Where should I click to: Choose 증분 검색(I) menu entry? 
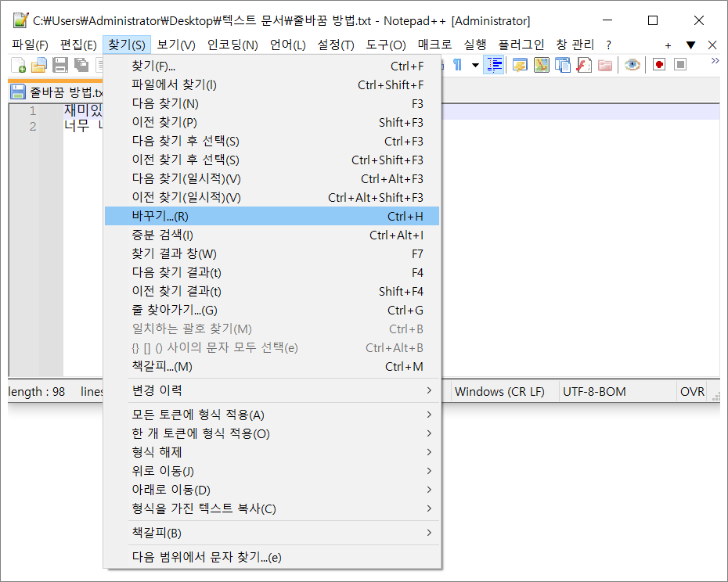tap(272, 235)
